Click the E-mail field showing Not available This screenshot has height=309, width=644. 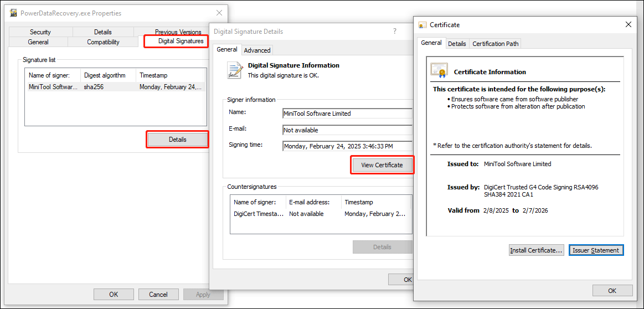tap(347, 130)
